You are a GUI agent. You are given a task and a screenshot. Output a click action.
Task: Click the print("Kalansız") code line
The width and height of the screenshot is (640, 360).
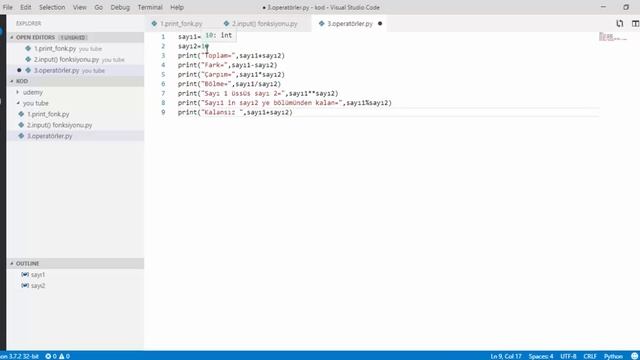(x=235, y=112)
